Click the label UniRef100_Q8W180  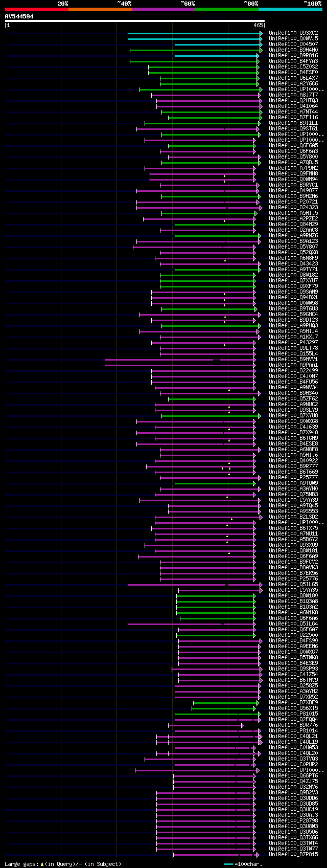coord(293,596)
